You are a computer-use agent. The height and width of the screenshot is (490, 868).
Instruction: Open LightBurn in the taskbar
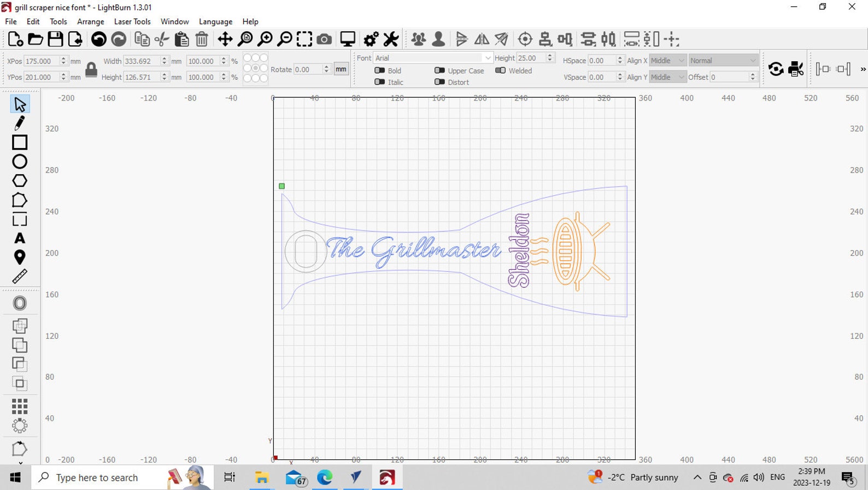[x=387, y=477]
